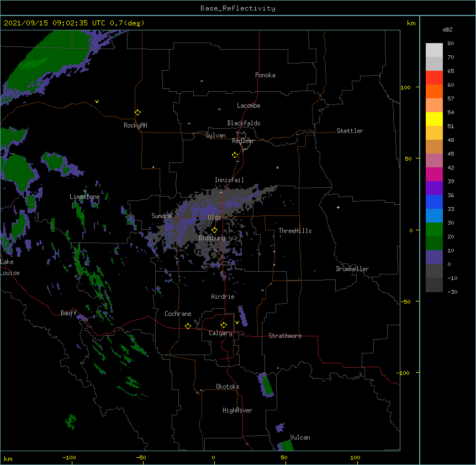Click the orange 60-57 dBZ legend swatch
The height and width of the screenshot is (465, 476).
(434, 91)
